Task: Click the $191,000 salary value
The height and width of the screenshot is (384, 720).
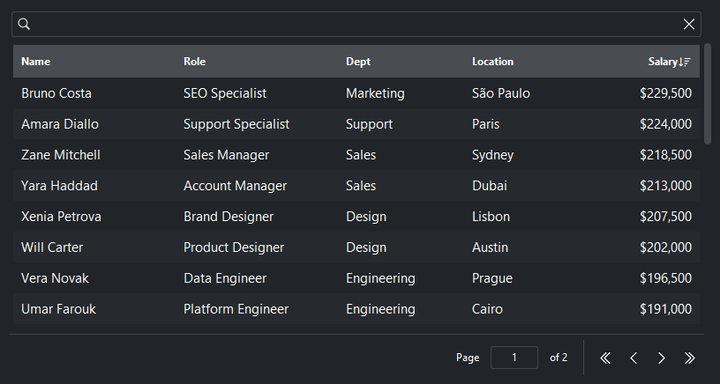Action: click(666, 309)
